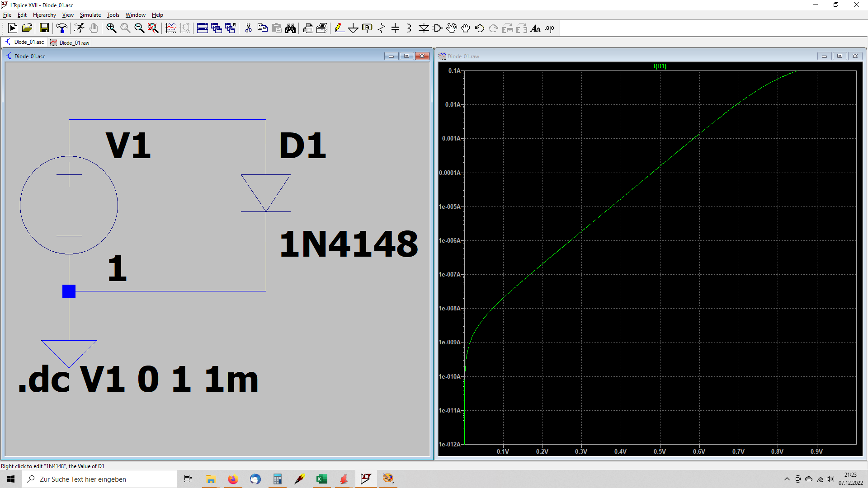Viewport: 868px width, 488px height.
Task: Run the simulation with the running man icon
Action: pyautogui.click(x=79, y=28)
